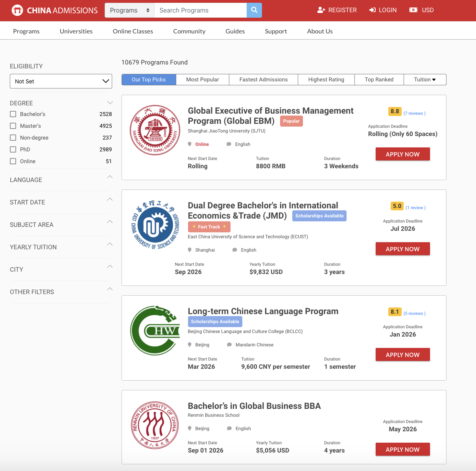Click the USD currency banknote icon
Viewport: 476px width, 471px height.
pos(413,10)
